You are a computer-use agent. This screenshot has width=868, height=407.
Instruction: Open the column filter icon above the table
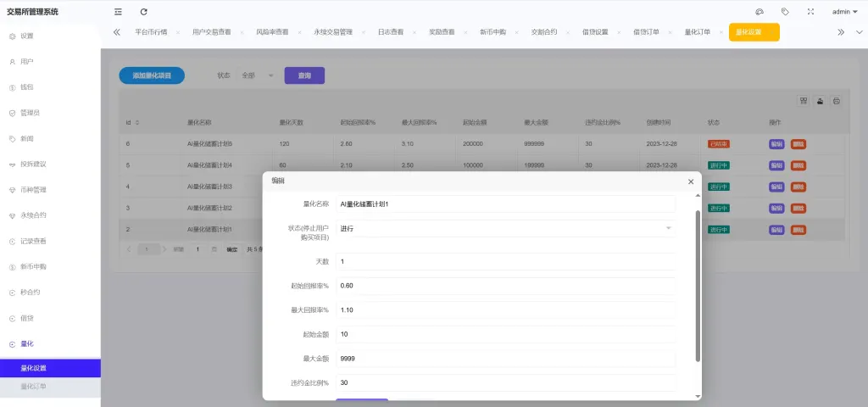[804, 101]
